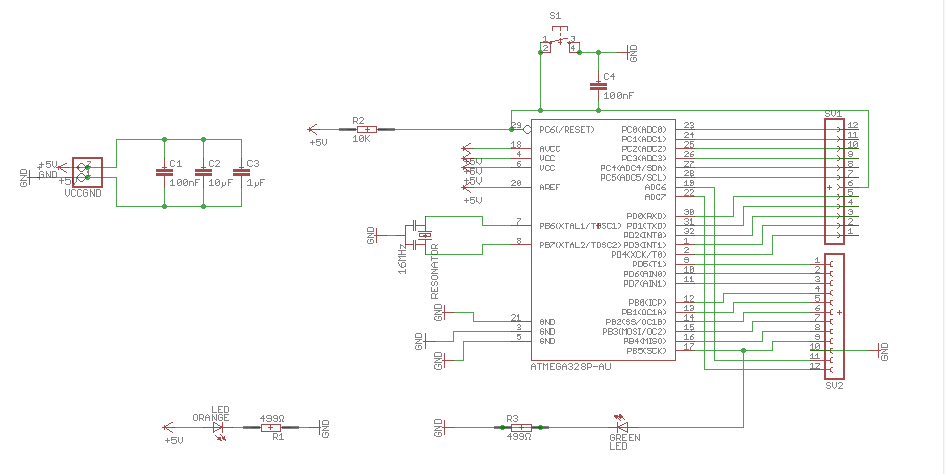
Task: Click the green LED symbol
Action: (x=620, y=424)
